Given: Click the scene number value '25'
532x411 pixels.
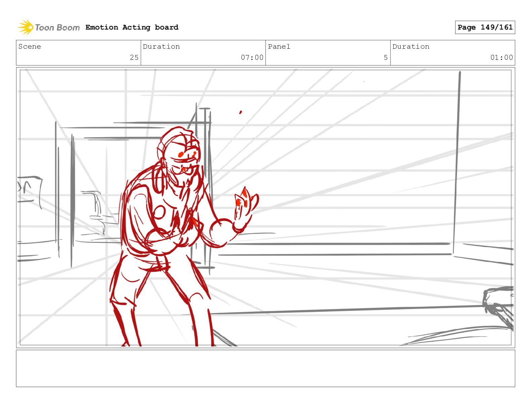Looking at the screenshot, I should pos(134,57).
